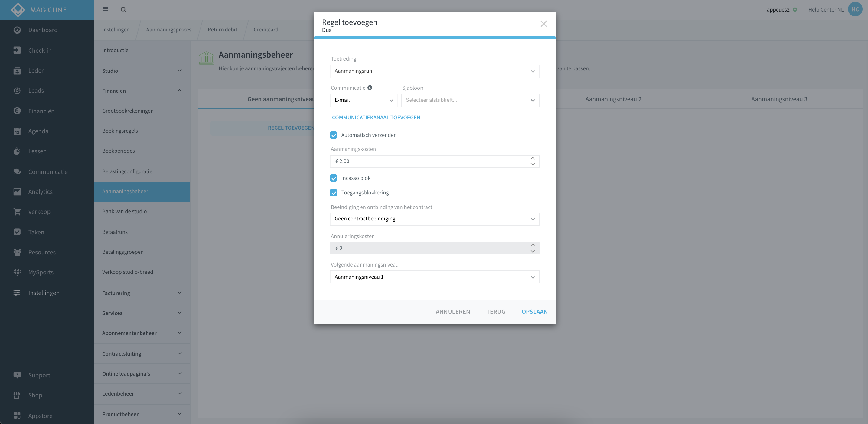Click the Check-in sidebar icon
This screenshot has height=424, width=868.
pos(17,50)
